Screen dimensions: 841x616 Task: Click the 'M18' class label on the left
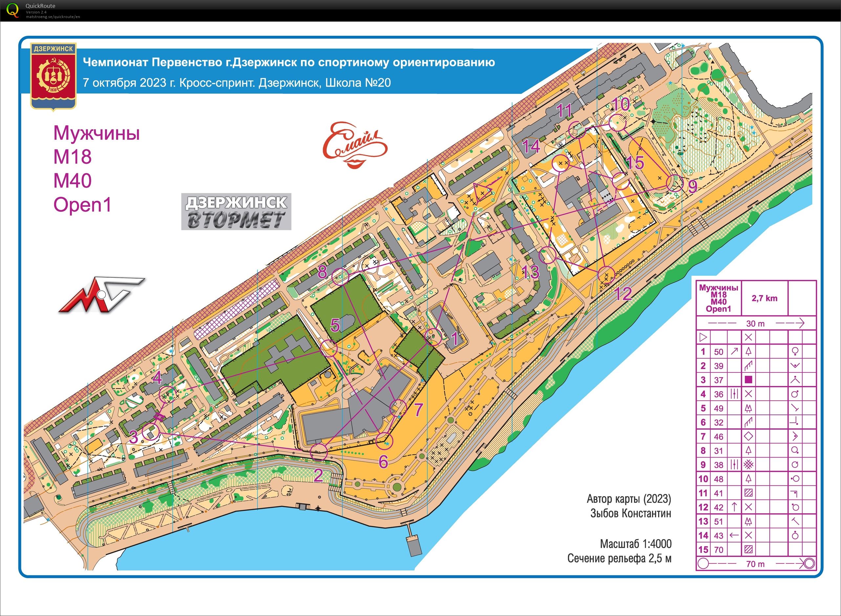coord(73,157)
